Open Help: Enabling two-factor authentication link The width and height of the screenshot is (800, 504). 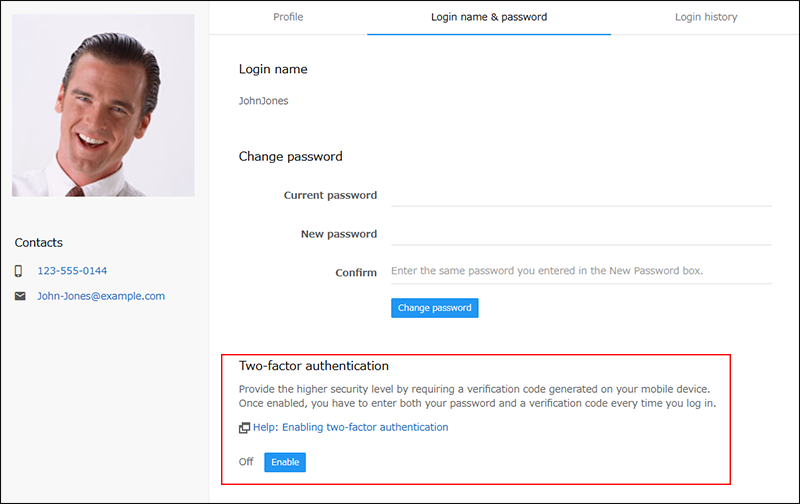point(350,427)
